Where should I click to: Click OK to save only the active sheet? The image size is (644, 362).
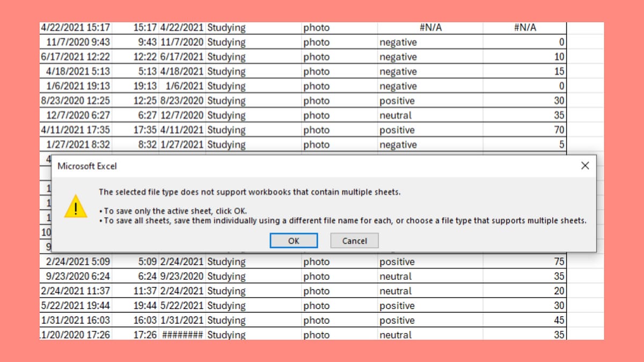294,241
